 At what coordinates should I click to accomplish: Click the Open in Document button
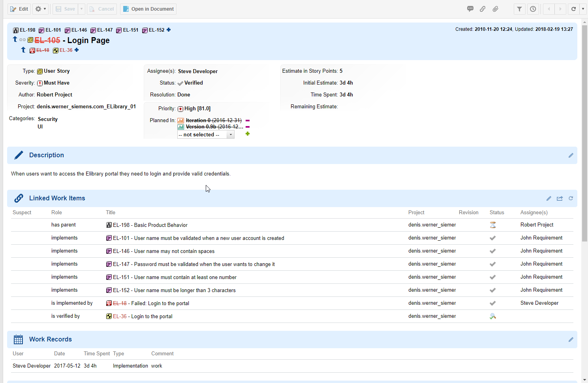(148, 9)
